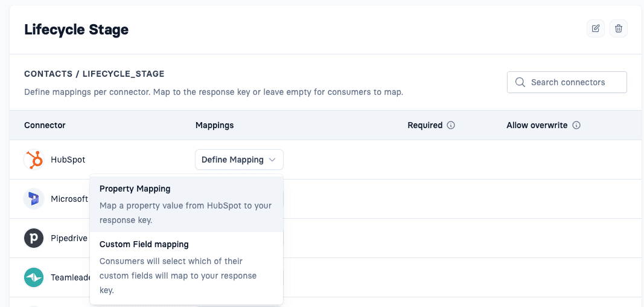
Task: Click the CONTACTS / LIFECYCLE_STAGE breadcrumb text
Action: (95, 74)
